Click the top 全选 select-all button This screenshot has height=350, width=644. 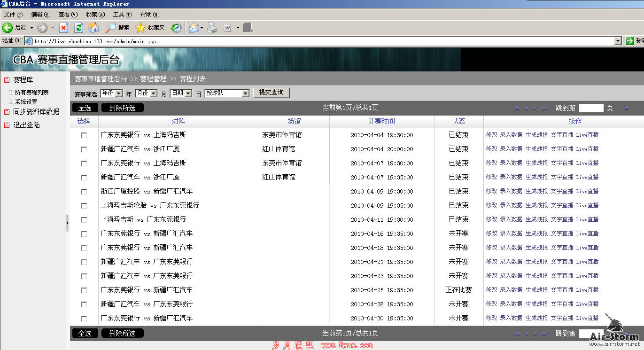click(85, 108)
